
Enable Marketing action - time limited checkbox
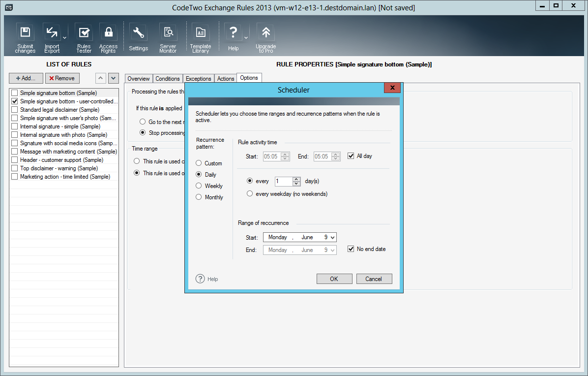[x=15, y=176]
